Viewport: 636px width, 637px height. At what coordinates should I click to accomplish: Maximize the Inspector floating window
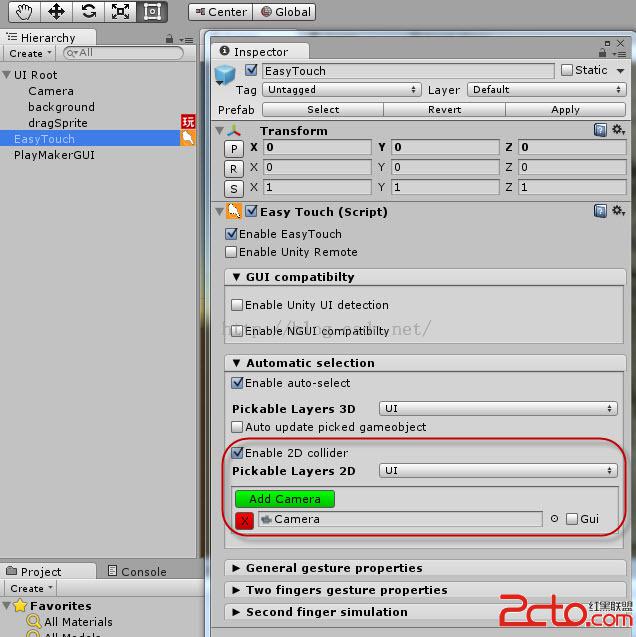pos(607,43)
